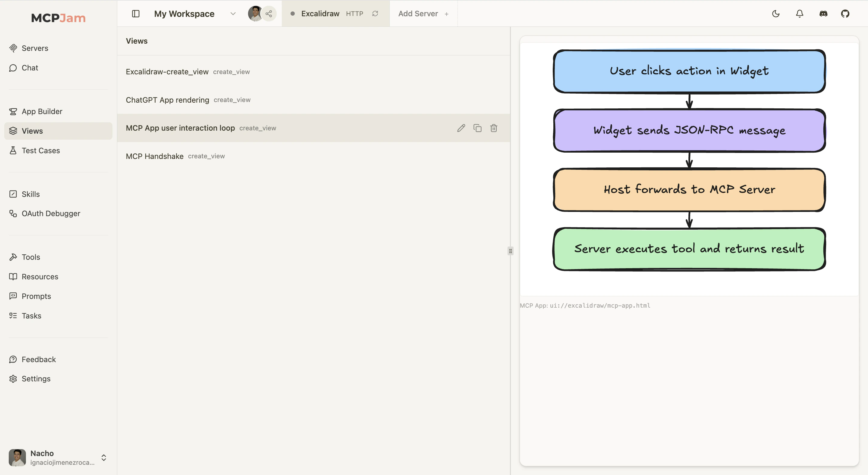Screen dimensions: 868x475
Task: Open notifications bell
Action: tap(799, 14)
